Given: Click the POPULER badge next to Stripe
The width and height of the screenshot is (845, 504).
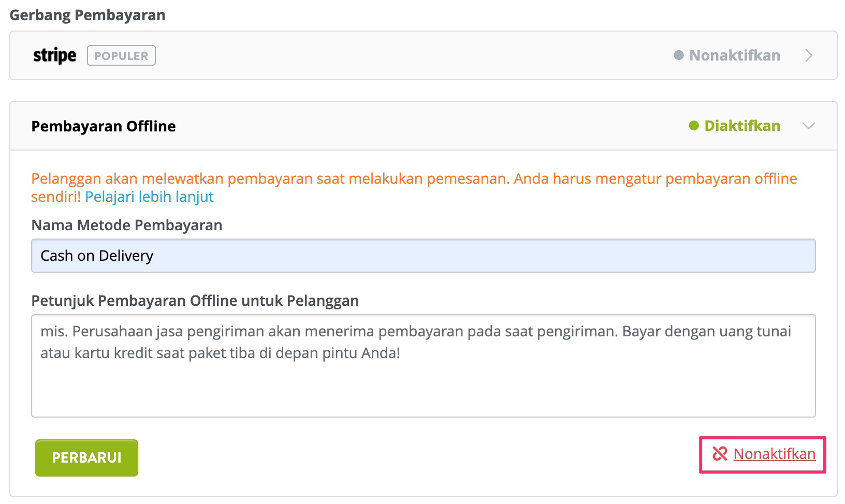Looking at the screenshot, I should pos(121,56).
